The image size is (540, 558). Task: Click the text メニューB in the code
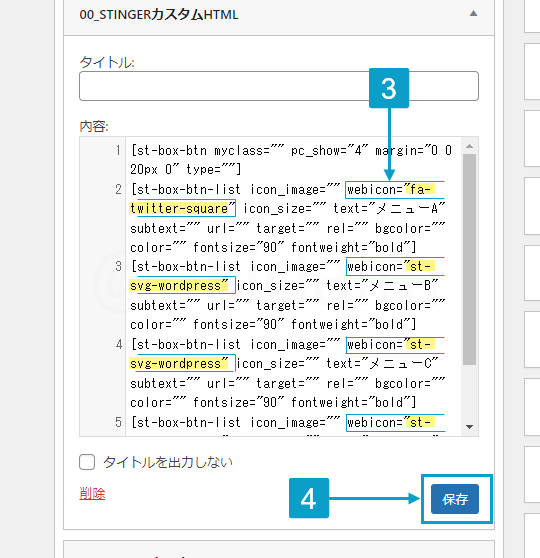400,286
